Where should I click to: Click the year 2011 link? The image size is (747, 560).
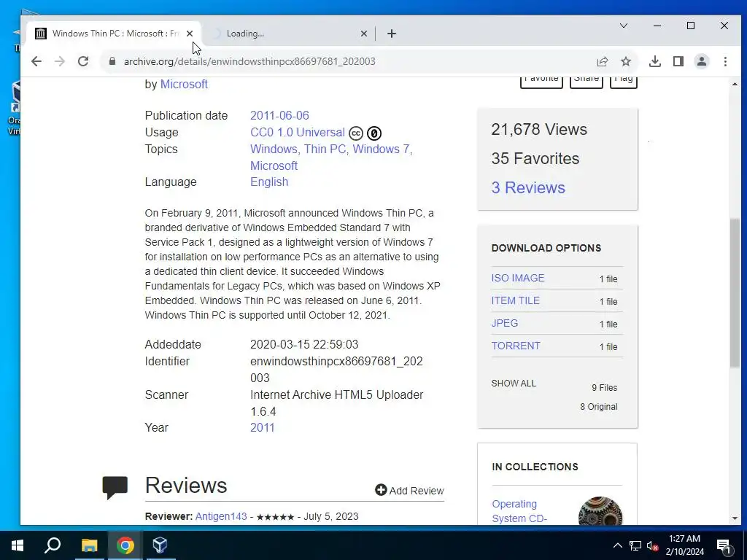(x=263, y=427)
